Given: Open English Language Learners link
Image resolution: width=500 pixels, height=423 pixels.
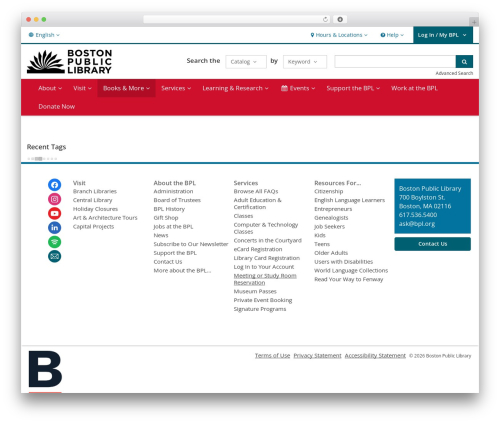Looking at the screenshot, I should pyautogui.click(x=349, y=200).
